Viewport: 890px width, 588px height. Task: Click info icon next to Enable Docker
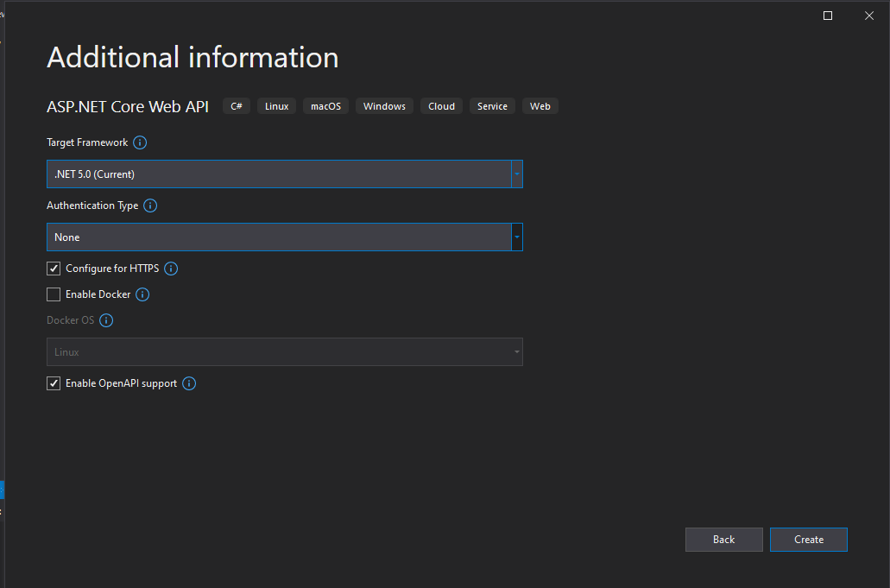point(142,294)
